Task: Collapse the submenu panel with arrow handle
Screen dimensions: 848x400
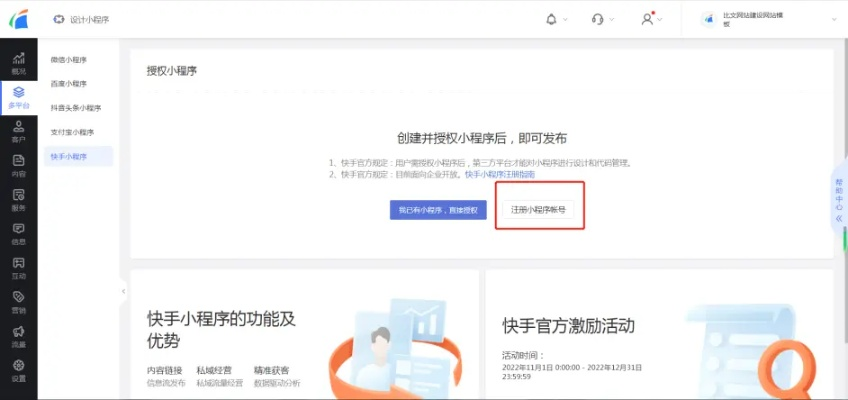Action: 123,291
